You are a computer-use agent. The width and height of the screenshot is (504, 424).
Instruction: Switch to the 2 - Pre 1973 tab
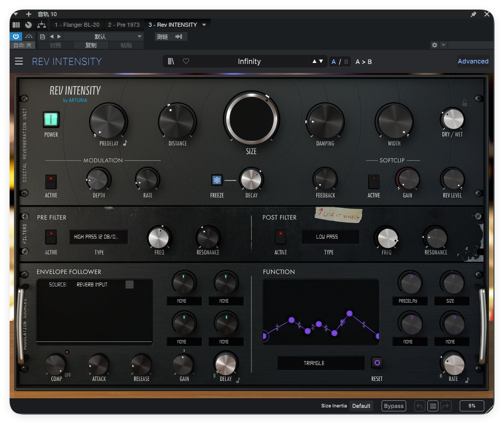124,25
